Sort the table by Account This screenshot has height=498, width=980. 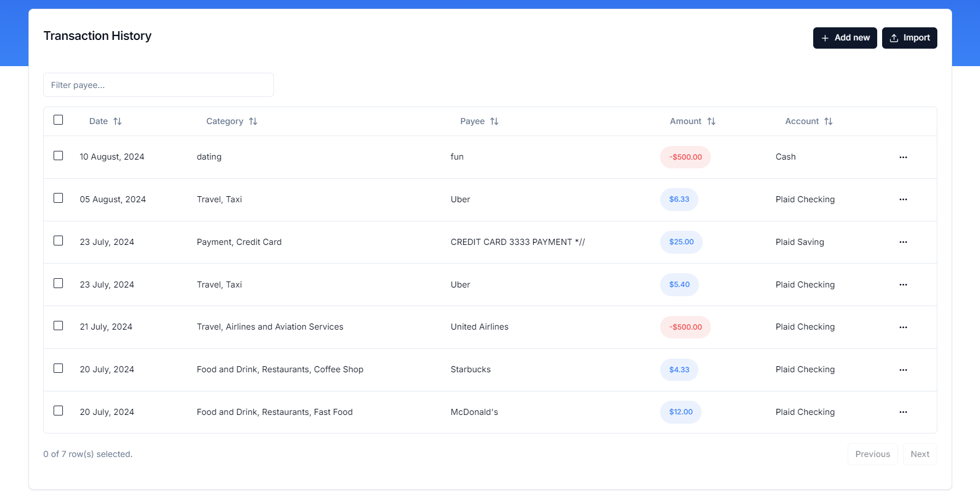pos(809,121)
